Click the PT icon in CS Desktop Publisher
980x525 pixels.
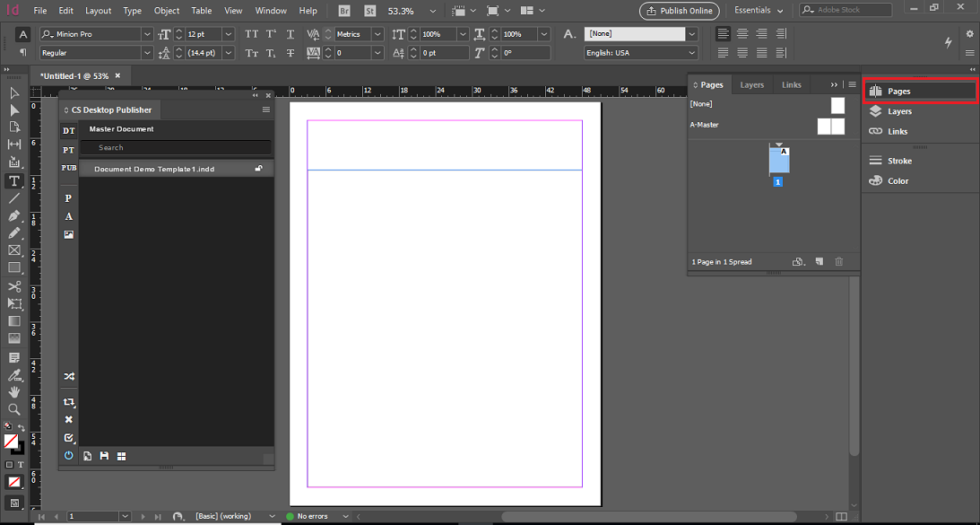coord(69,150)
